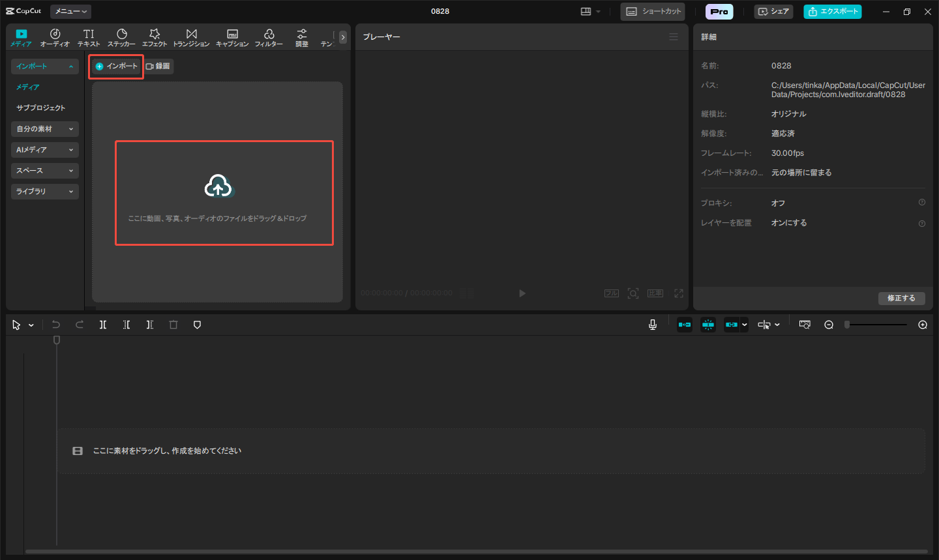This screenshot has width=939, height=560.
Task: Open the ショートカット shortcuts button
Action: 653,12
